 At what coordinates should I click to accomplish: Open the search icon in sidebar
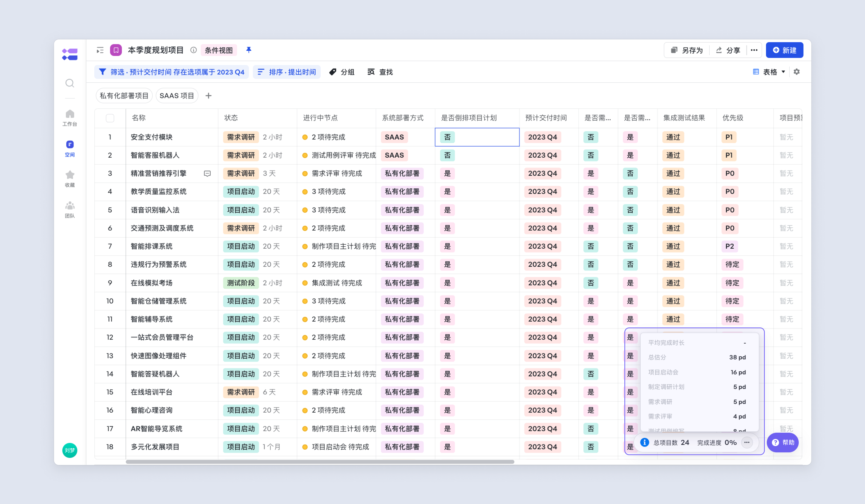click(x=70, y=83)
